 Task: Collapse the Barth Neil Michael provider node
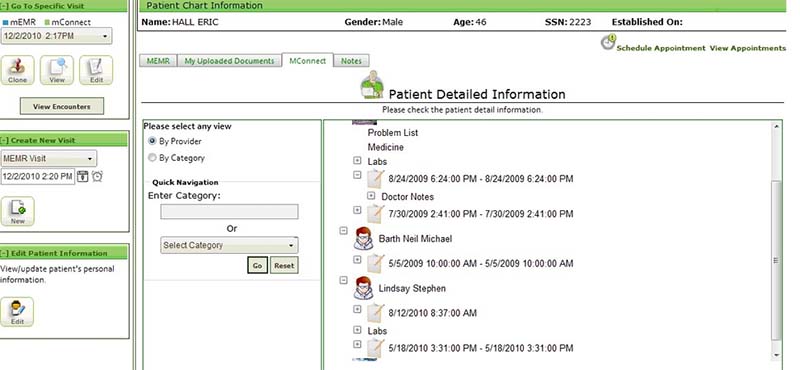pos(343,231)
